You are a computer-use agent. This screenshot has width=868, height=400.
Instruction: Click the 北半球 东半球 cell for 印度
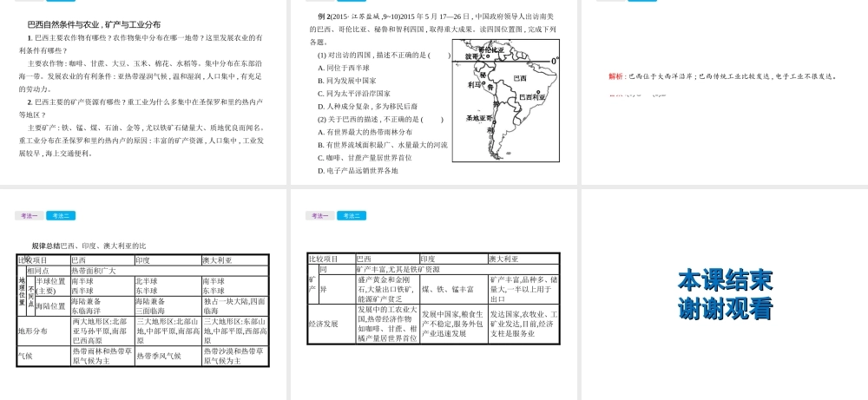tap(168, 286)
